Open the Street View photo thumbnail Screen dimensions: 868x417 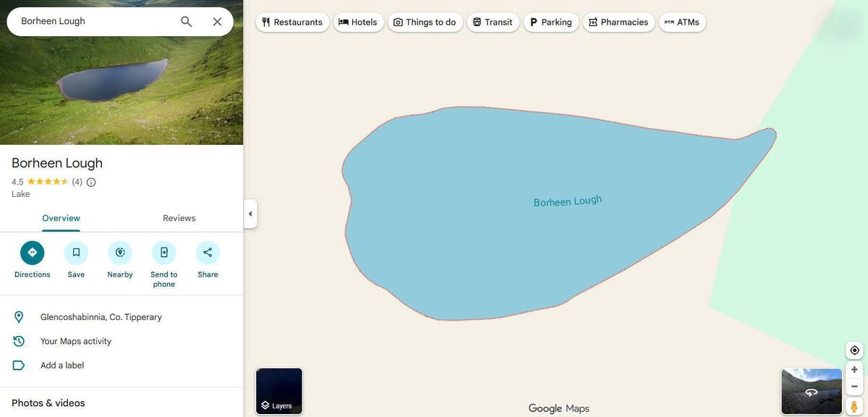click(x=812, y=391)
